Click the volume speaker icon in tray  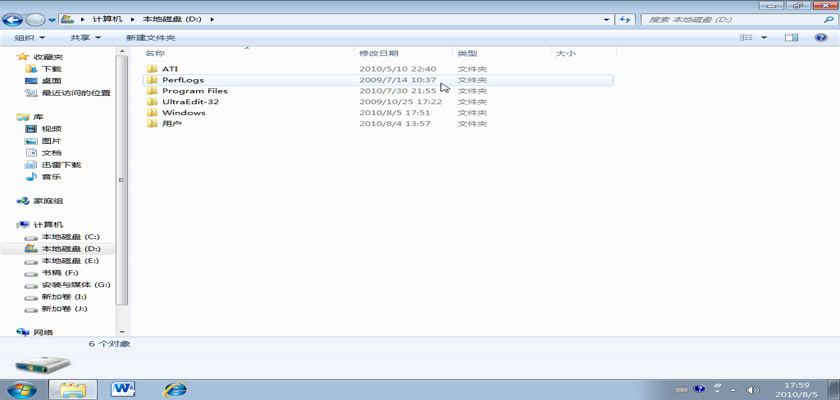(x=753, y=388)
